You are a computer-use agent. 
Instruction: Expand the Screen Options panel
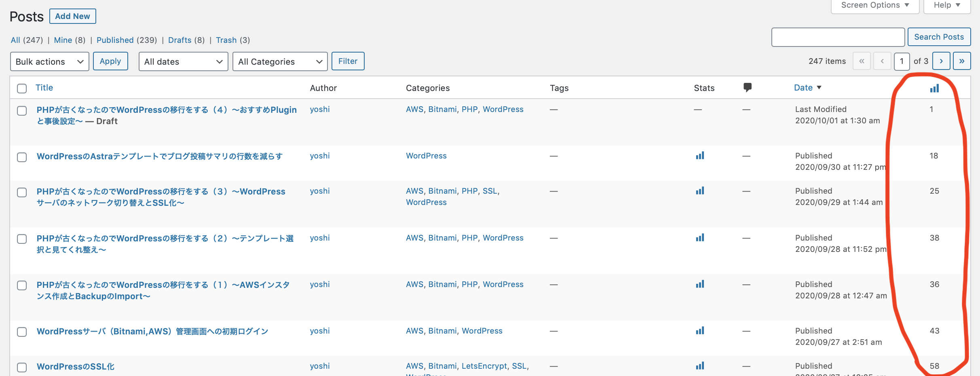[x=875, y=6]
